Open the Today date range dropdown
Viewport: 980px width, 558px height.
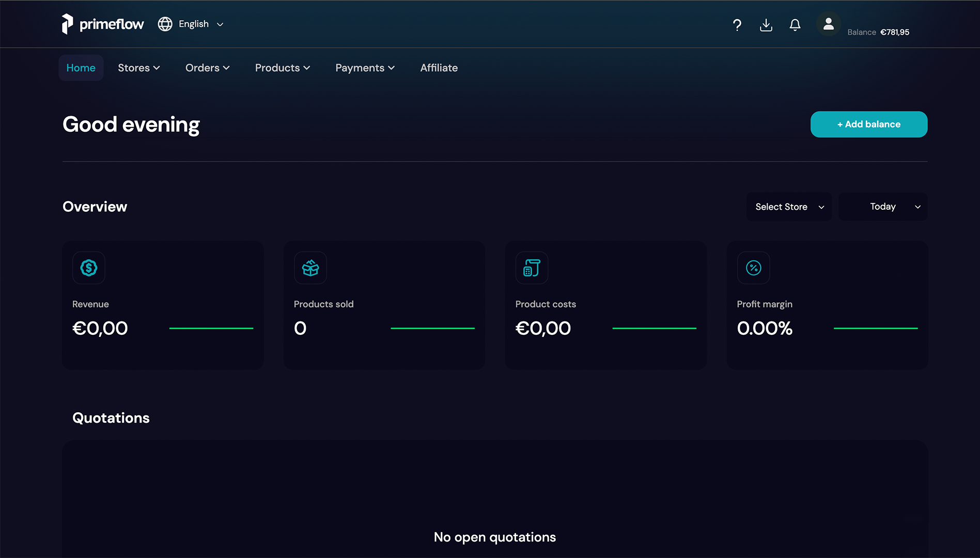[x=882, y=207]
